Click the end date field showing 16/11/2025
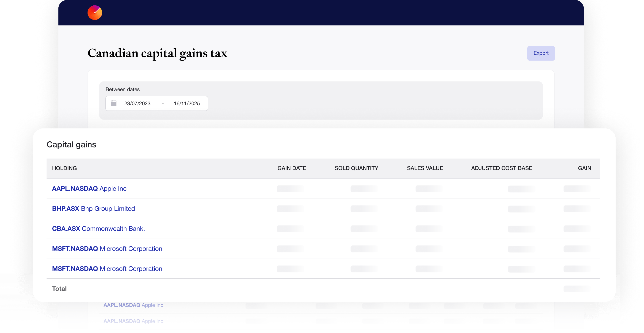The image size is (644, 333). click(x=187, y=103)
